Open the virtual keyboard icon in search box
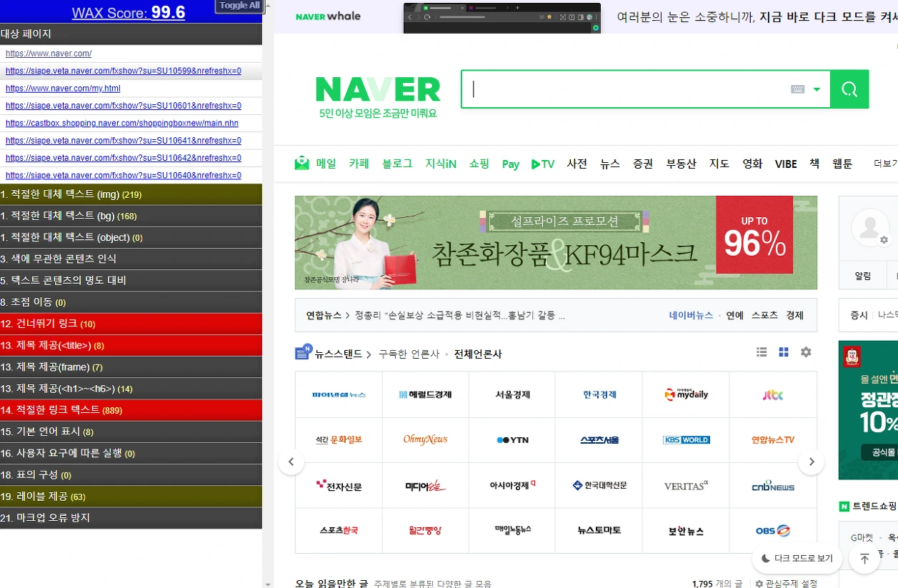The height and width of the screenshot is (588, 898). (798, 89)
